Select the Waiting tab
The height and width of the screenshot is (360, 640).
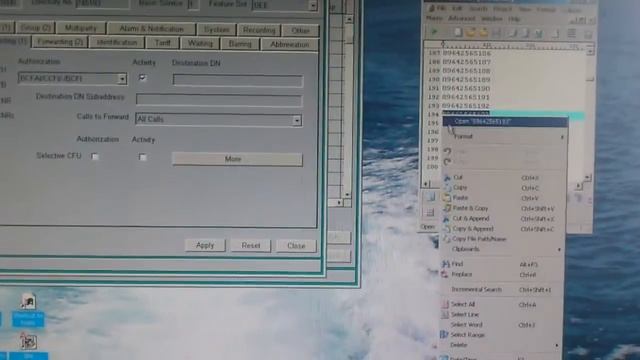[x=200, y=43]
